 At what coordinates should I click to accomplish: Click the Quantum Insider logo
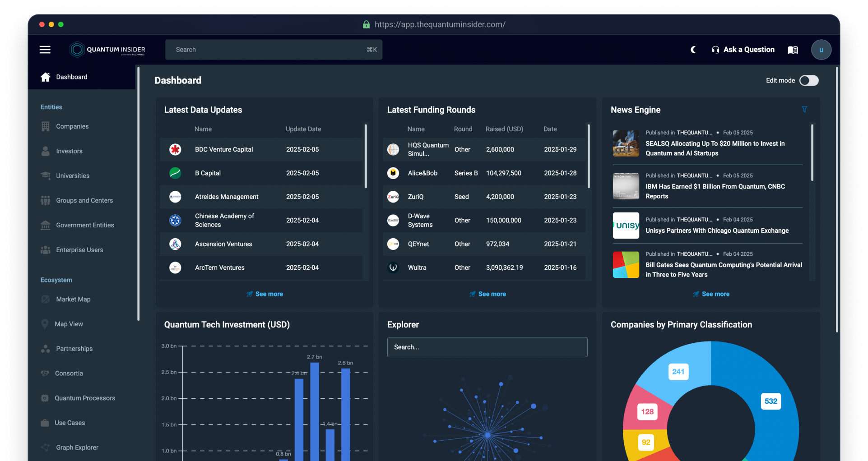click(x=107, y=50)
